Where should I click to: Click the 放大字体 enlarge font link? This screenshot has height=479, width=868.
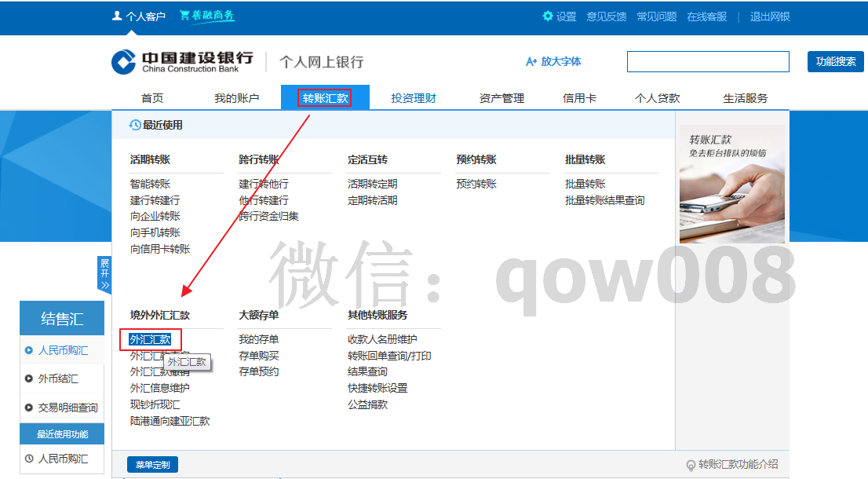pyautogui.click(x=553, y=61)
